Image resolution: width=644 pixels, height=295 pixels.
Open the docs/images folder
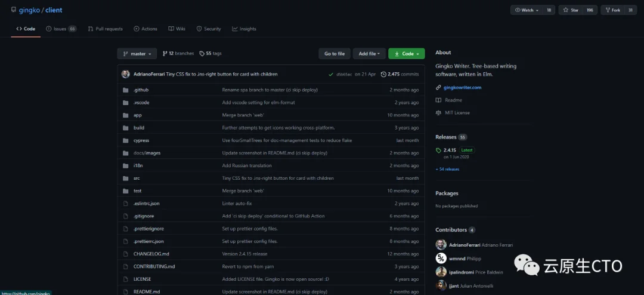tap(147, 153)
